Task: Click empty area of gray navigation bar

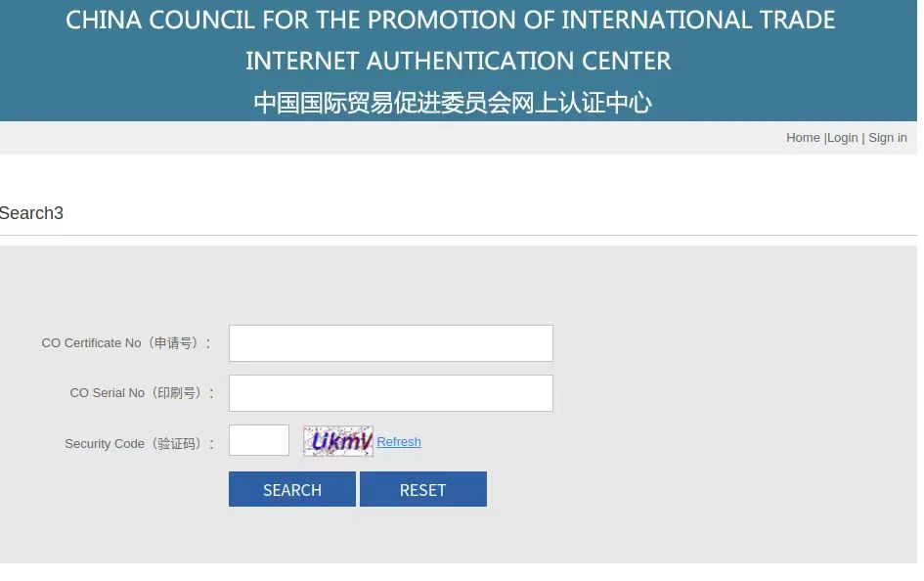Action: coord(391,138)
